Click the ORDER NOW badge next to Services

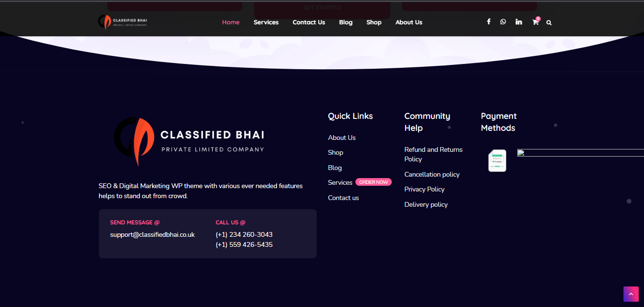point(374,182)
